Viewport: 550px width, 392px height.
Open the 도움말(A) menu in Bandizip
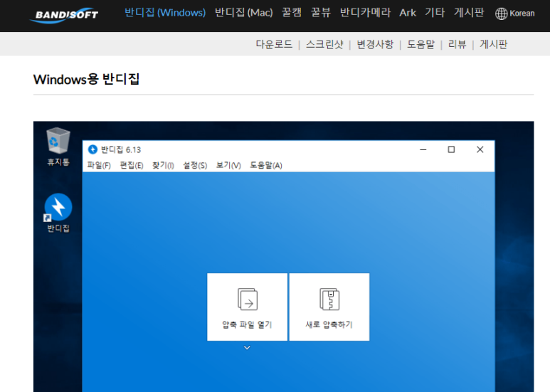pos(266,165)
